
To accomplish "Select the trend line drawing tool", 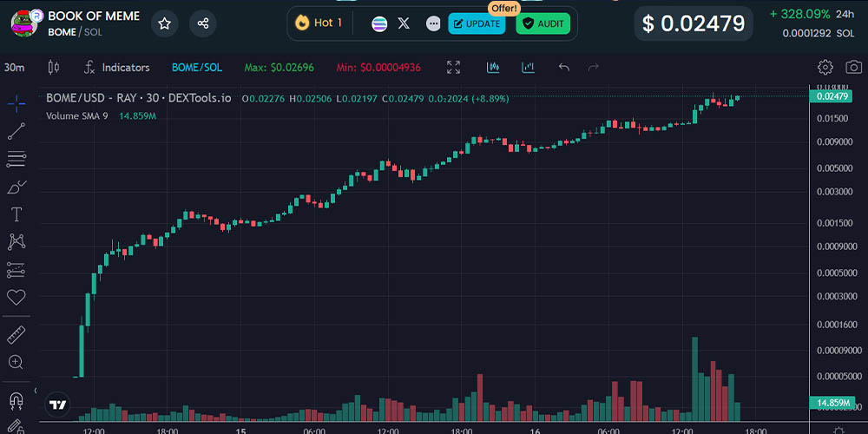I will point(16,131).
